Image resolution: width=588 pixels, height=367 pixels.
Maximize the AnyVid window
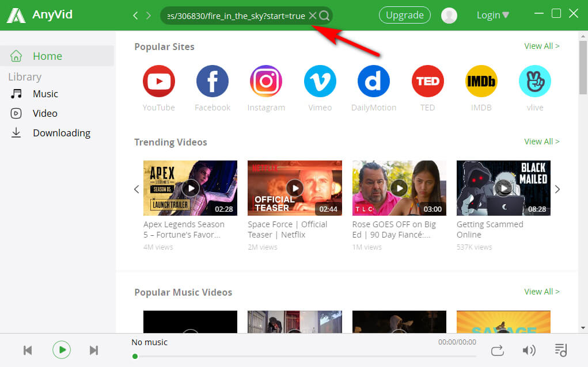coord(556,13)
